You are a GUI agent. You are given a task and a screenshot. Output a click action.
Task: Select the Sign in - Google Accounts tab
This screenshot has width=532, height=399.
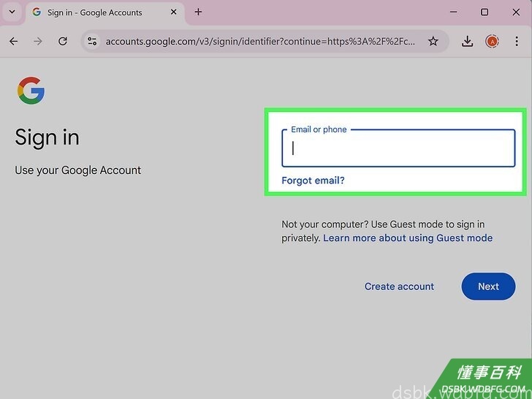pyautogui.click(x=105, y=12)
